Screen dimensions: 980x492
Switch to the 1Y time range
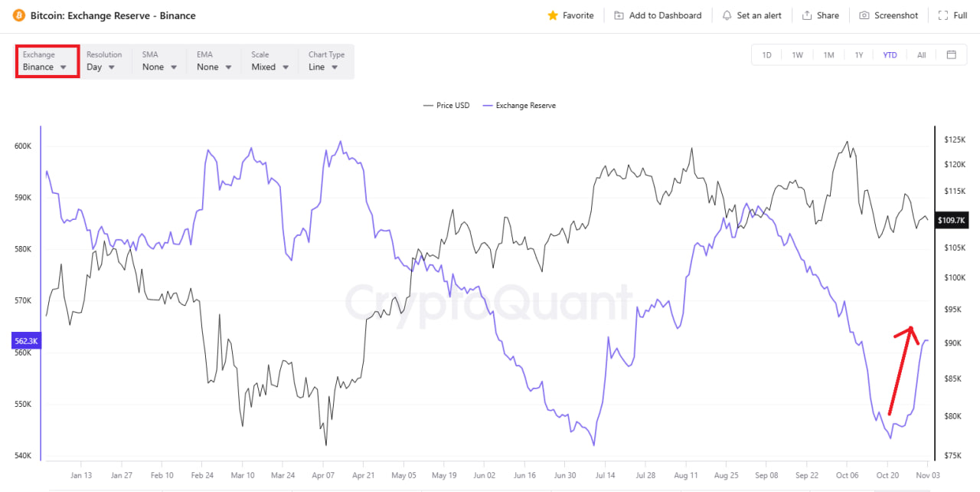coord(859,54)
